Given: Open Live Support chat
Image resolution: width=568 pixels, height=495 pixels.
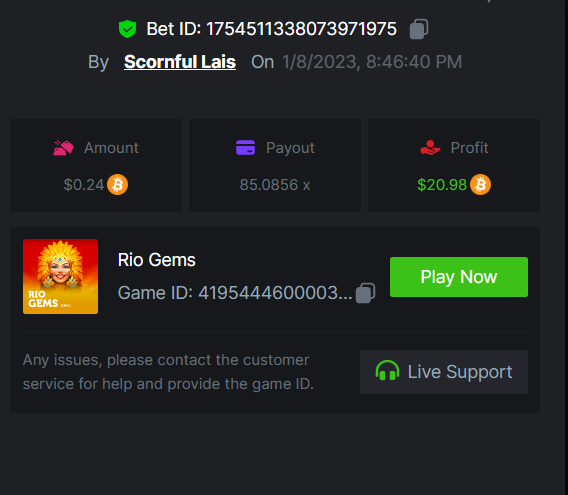Looking at the screenshot, I should (444, 372).
